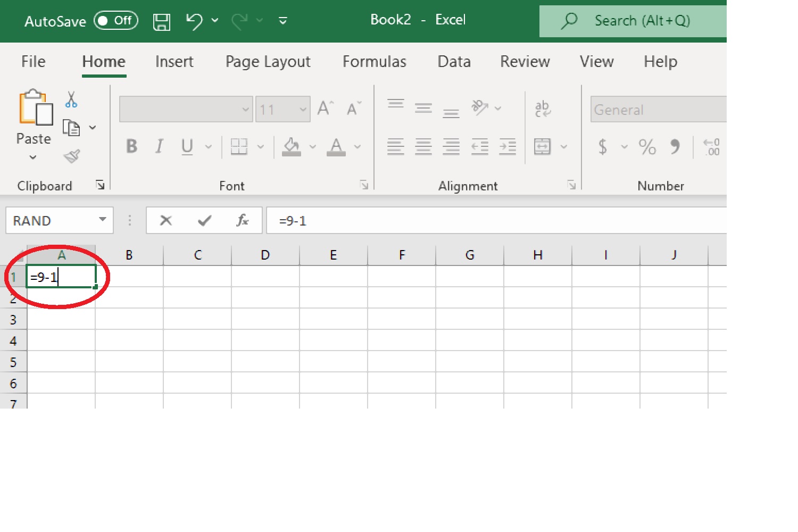The width and height of the screenshot is (798, 532).
Task: Open the font size dropdown showing 11
Action: (x=303, y=110)
